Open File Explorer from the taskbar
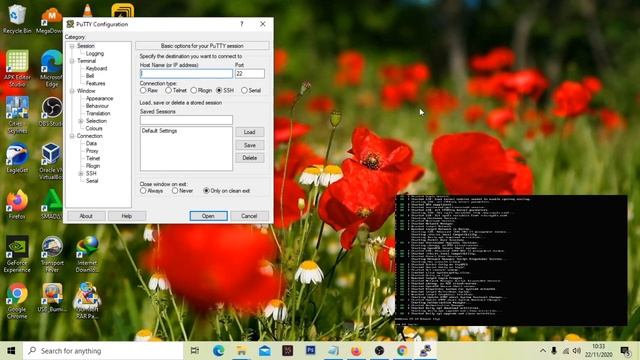The width and height of the screenshot is (640, 360). point(241,351)
